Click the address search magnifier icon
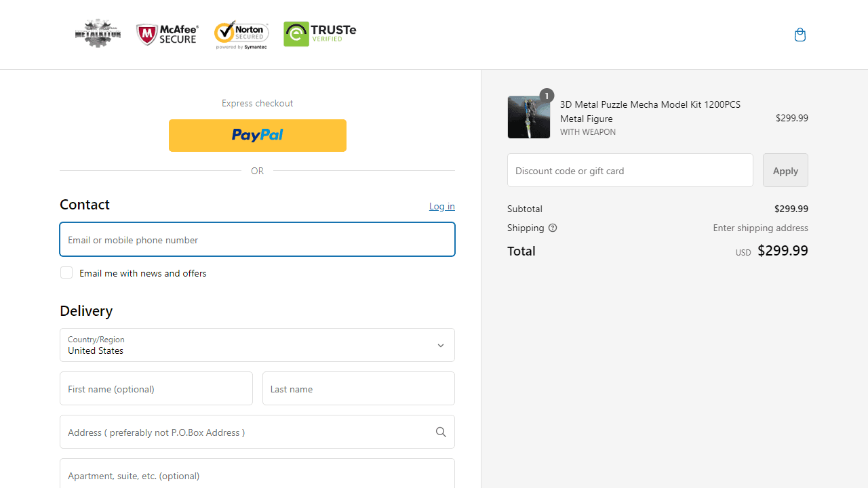 pos(441,432)
